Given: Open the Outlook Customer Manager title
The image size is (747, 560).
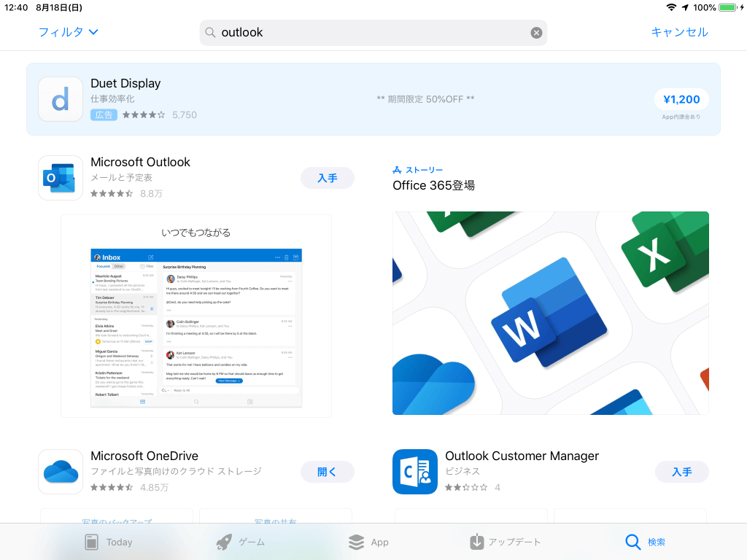Looking at the screenshot, I should (522, 456).
